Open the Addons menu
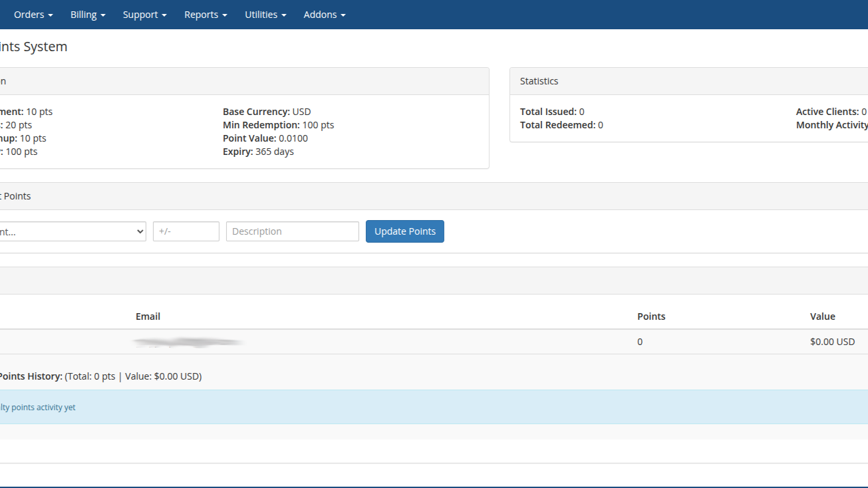This screenshot has height=488, width=868. [x=324, y=15]
